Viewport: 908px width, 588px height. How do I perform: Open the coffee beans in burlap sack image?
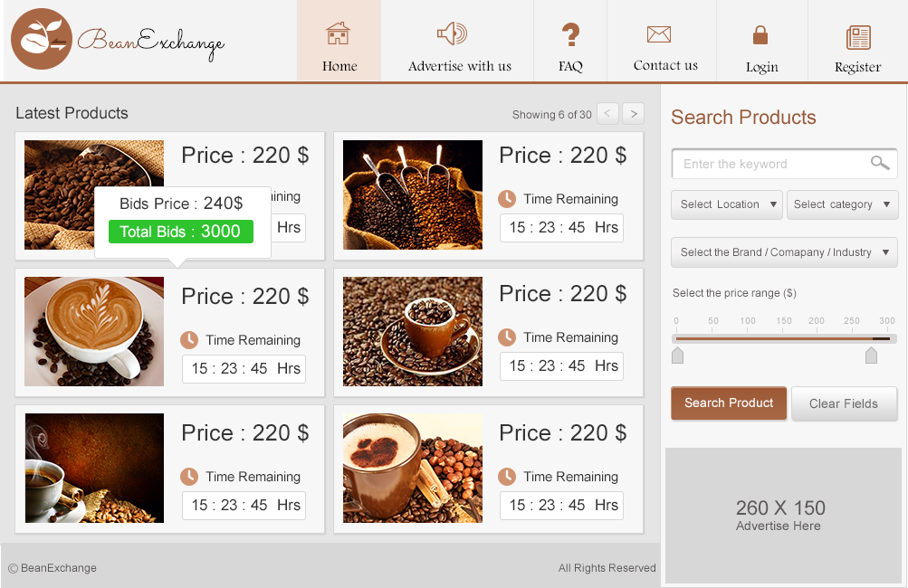point(94,194)
